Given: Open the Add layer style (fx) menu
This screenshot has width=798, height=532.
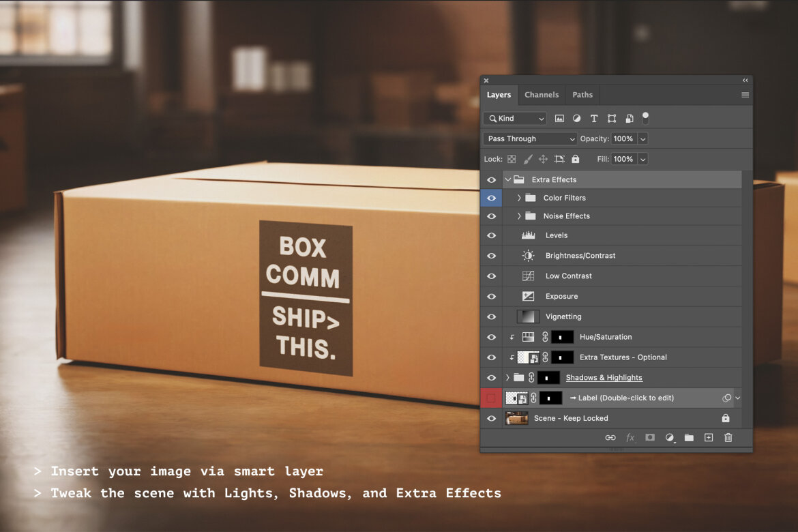Looking at the screenshot, I should point(630,437).
